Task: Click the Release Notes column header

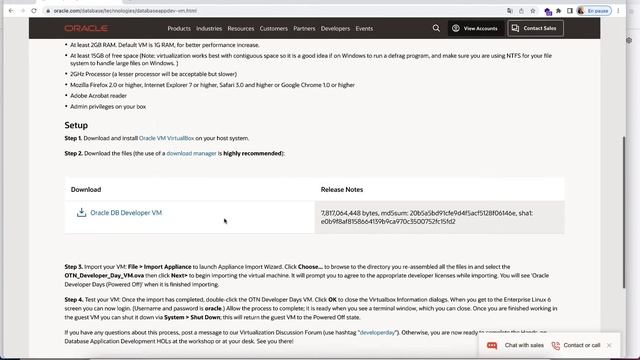Action: 342,189
